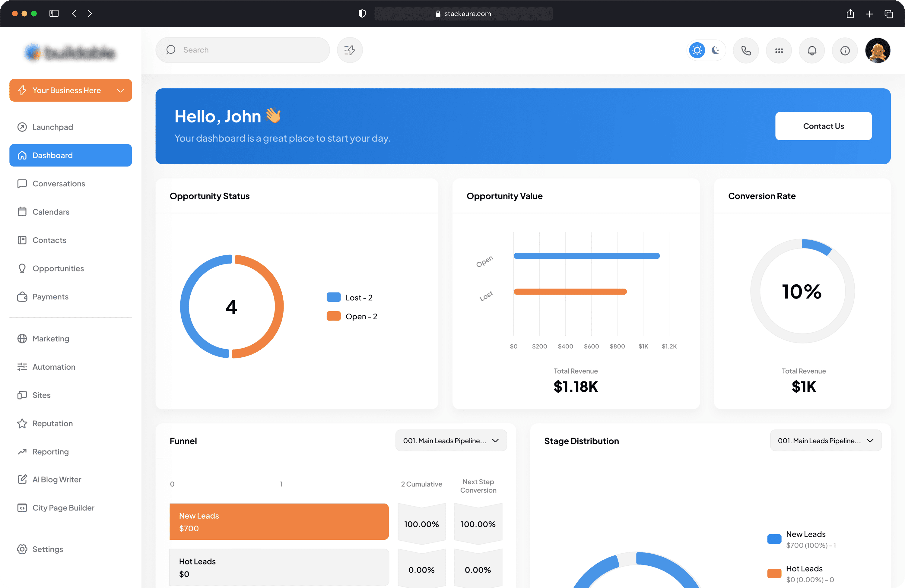Switch to the Dashboard section
905x588 pixels.
tap(52, 155)
